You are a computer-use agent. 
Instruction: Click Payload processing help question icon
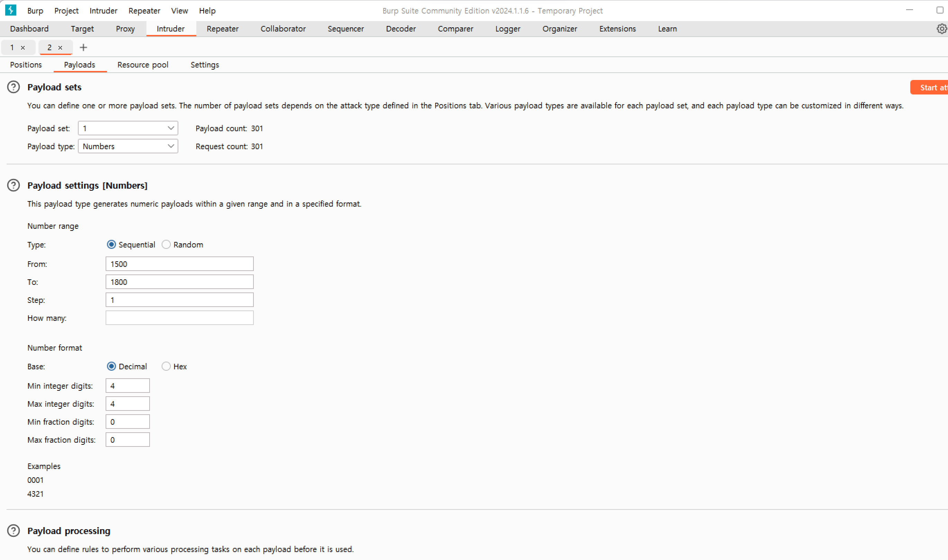pos(14,531)
